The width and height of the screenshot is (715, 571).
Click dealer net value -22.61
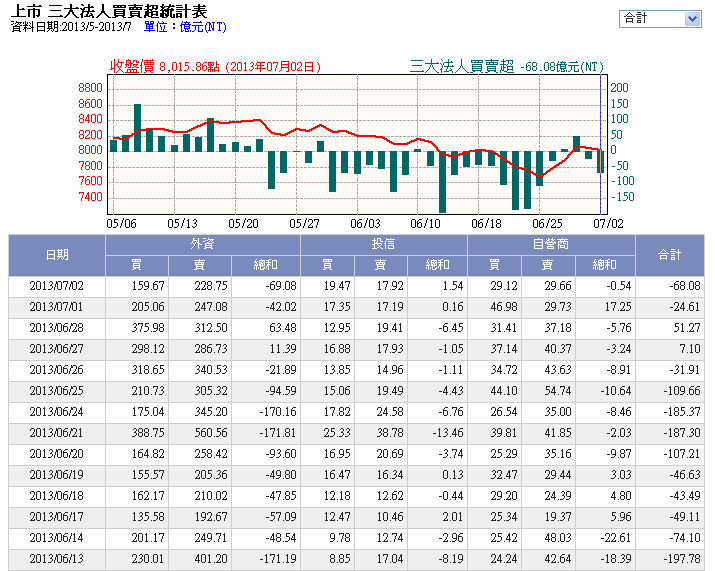click(x=616, y=538)
